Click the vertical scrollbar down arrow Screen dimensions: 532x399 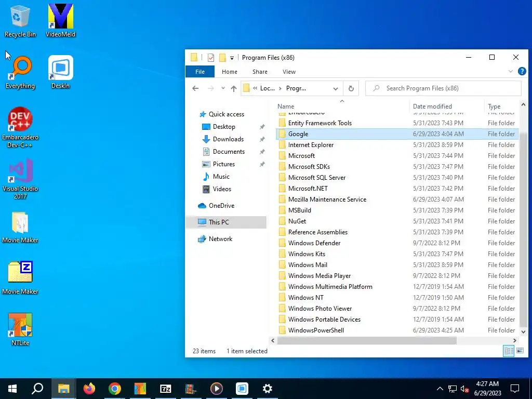pos(523,331)
